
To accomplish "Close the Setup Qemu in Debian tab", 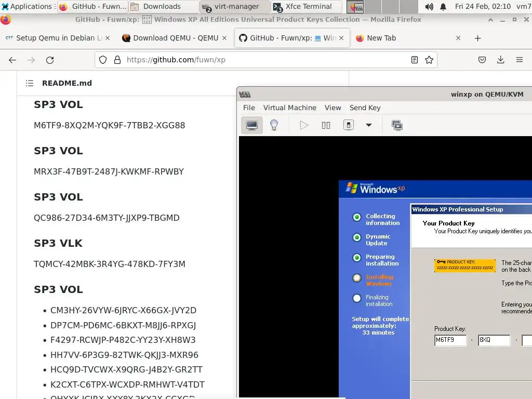I will [x=108, y=38].
